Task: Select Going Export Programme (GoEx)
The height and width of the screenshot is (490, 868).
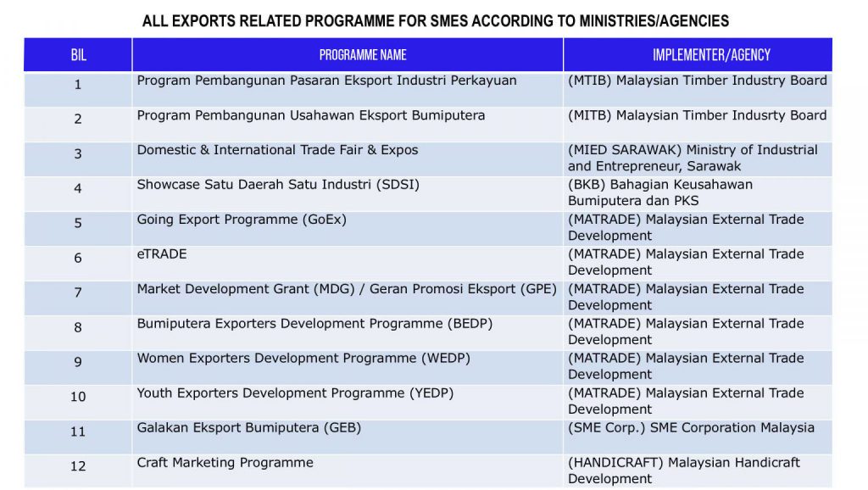Action: pos(242,220)
